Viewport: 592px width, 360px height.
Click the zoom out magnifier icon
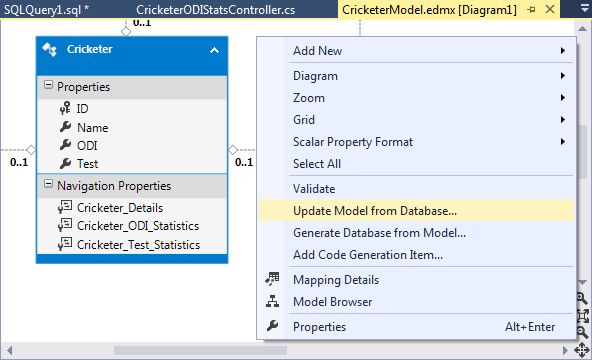coord(582,332)
